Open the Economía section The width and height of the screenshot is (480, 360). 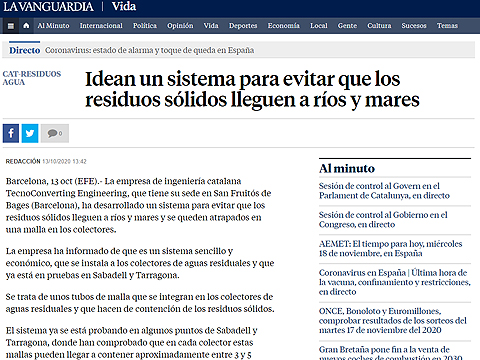pos(284,26)
